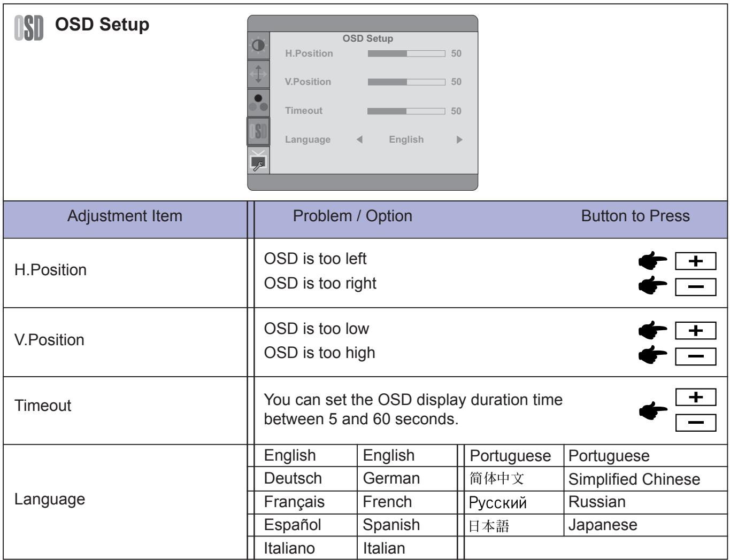Click the right arrow beside English

459,139
